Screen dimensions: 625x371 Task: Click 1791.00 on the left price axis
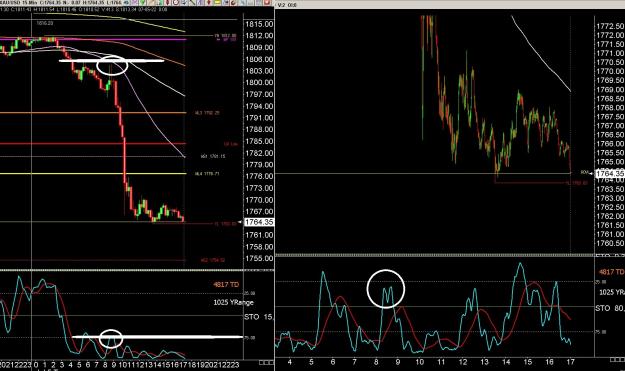[x=259, y=118]
